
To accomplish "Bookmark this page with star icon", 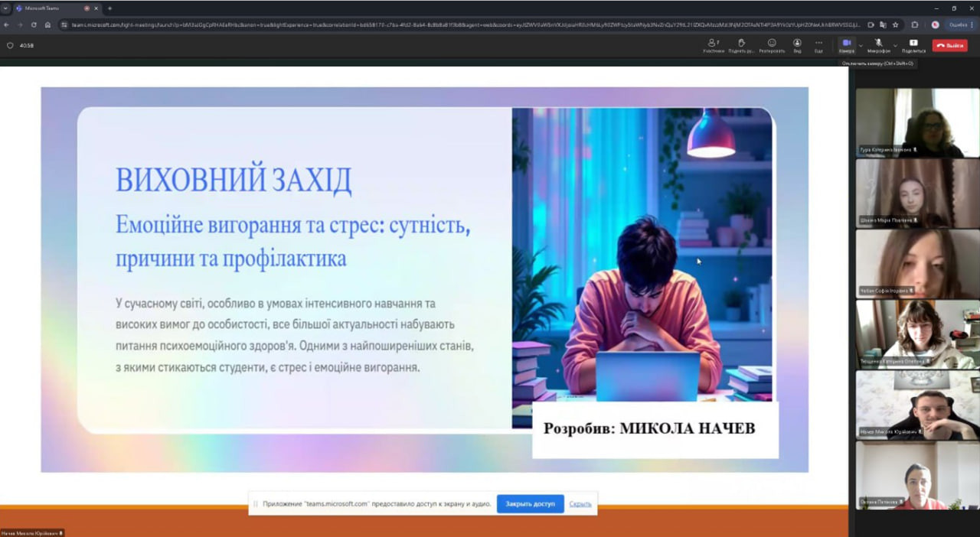I will pyautogui.click(x=896, y=24).
